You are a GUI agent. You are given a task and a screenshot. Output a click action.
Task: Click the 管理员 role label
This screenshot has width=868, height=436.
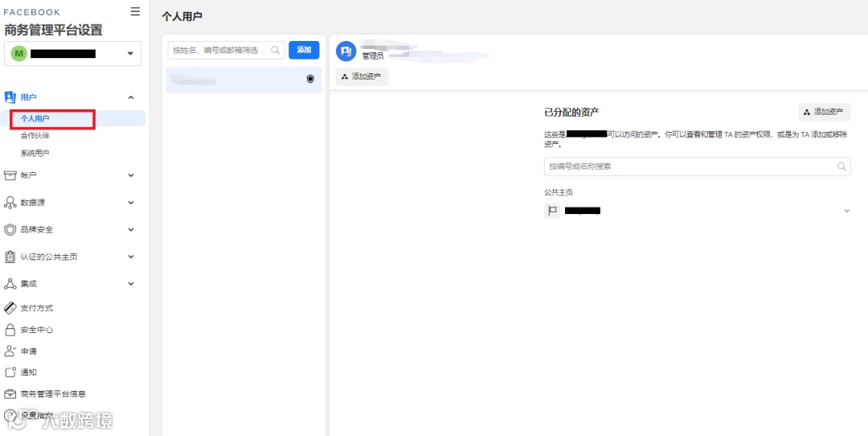click(372, 56)
